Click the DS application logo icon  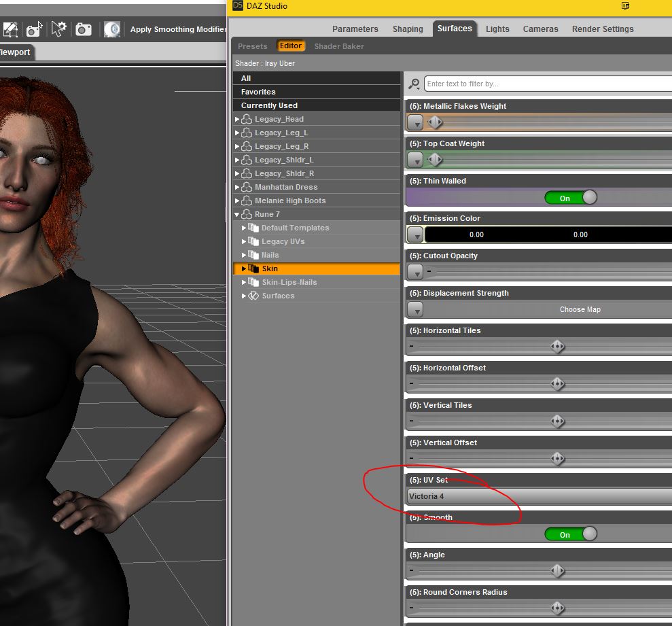(237, 5)
